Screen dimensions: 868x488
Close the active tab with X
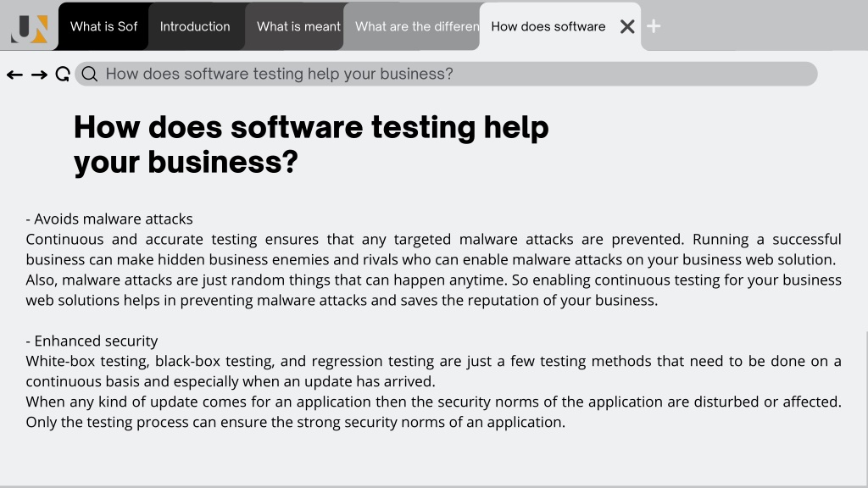(x=627, y=26)
